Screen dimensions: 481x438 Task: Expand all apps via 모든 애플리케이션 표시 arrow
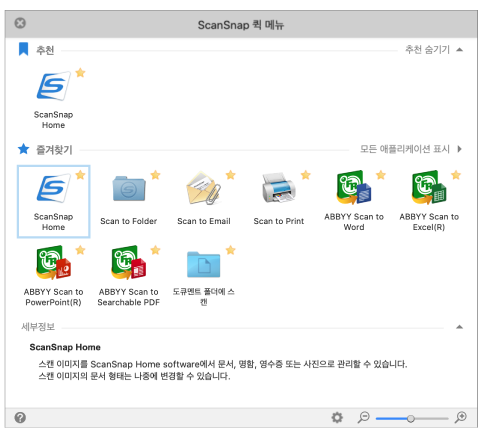[x=460, y=149]
